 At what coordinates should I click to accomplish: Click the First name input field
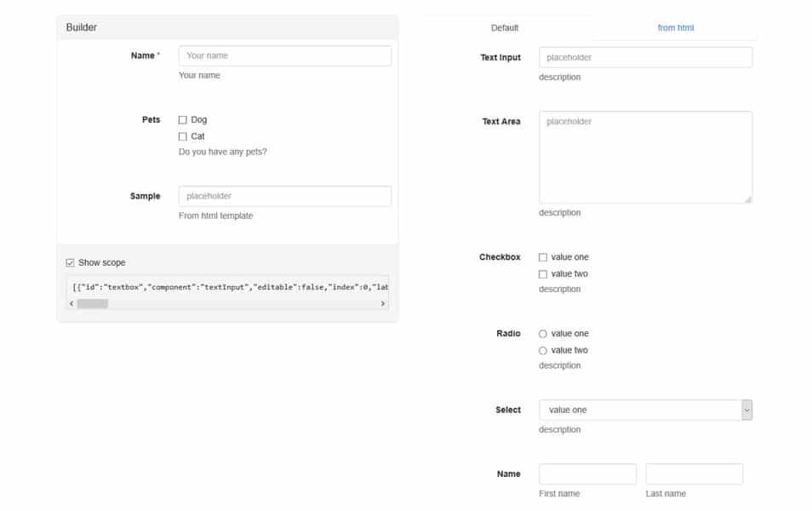(x=587, y=473)
